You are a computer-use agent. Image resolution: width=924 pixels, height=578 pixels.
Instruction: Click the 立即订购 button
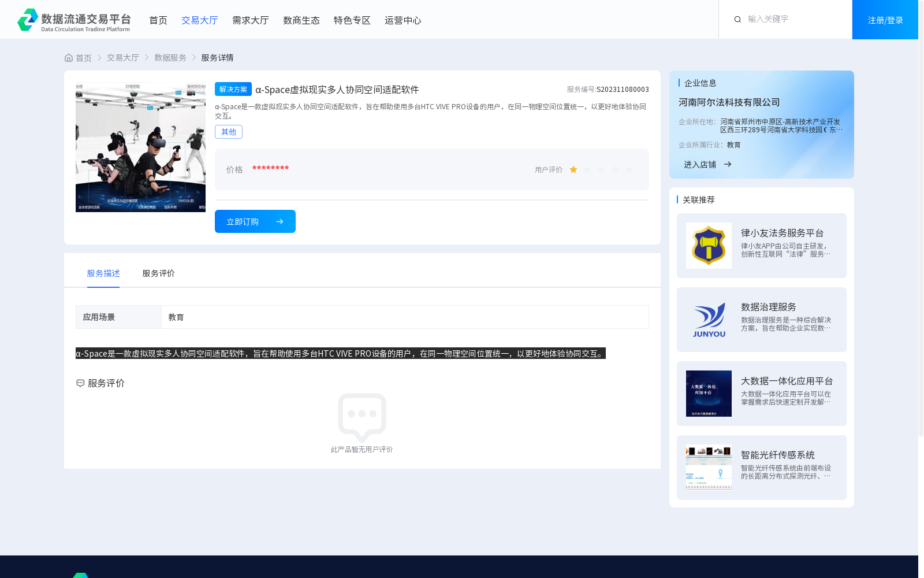tap(255, 221)
